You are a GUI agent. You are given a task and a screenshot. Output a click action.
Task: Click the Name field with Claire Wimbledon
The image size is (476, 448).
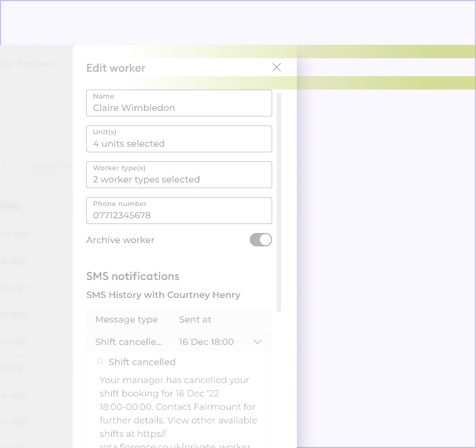pos(179,103)
